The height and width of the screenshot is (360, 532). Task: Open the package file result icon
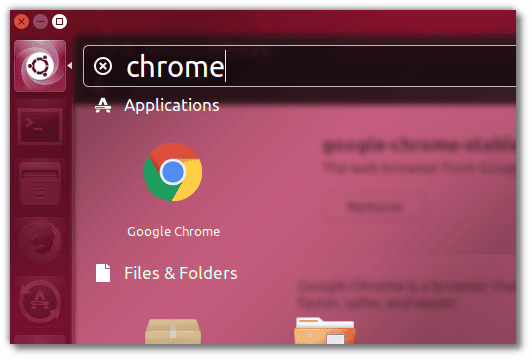click(x=173, y=331)
